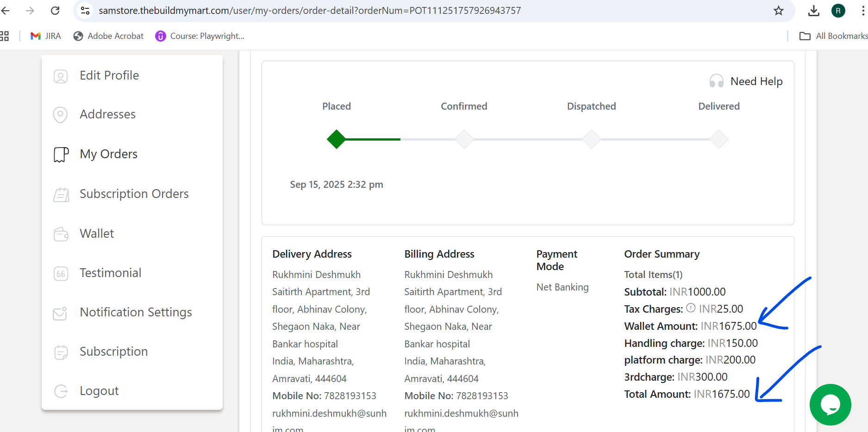Open Subscription Orders page
The width and height of the screenshot is (868, 432).
pyautogui.click(x=134, y=194)
